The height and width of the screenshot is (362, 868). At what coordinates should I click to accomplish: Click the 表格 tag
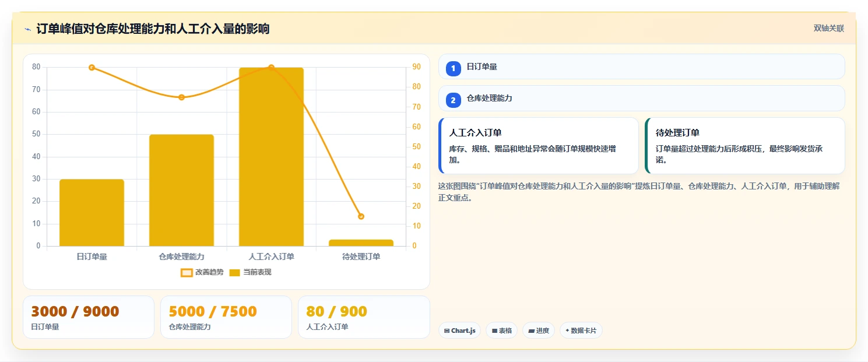pyautogui.click(x=501, y=331)
